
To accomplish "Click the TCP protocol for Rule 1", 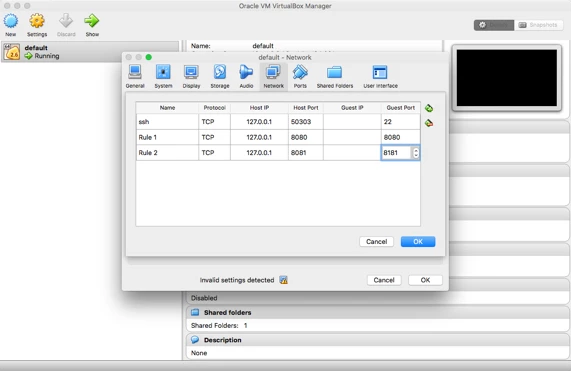I will [214, 137].
